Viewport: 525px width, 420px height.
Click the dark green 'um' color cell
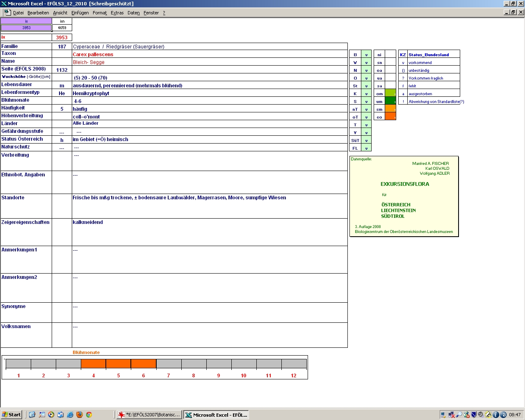(x=390, y=101)
